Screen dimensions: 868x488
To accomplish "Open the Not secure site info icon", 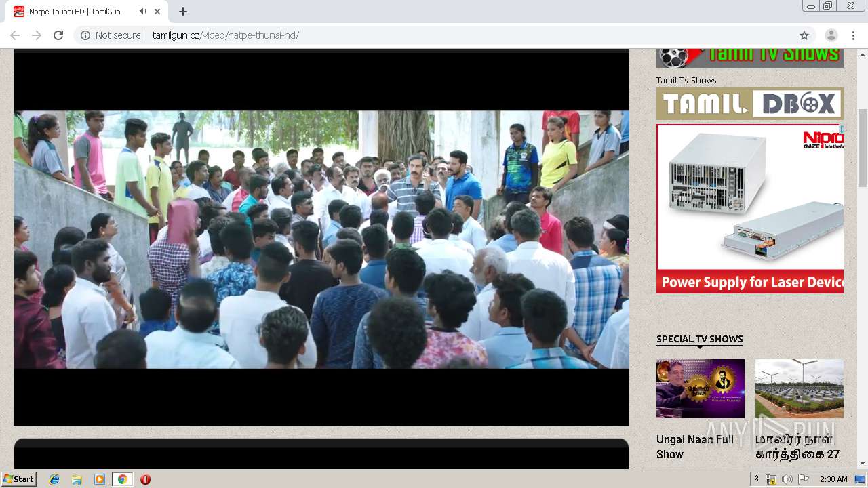I will 85,35.
